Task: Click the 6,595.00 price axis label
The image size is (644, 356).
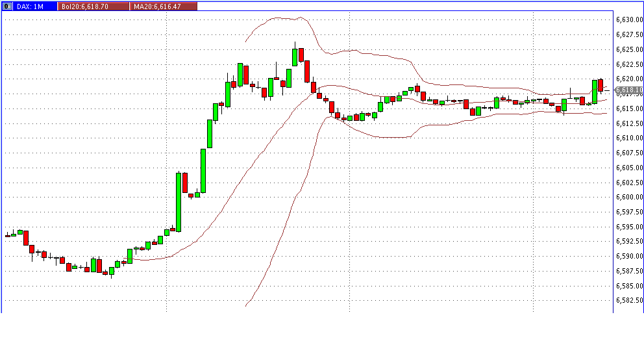Action: (x=629, y=227)
